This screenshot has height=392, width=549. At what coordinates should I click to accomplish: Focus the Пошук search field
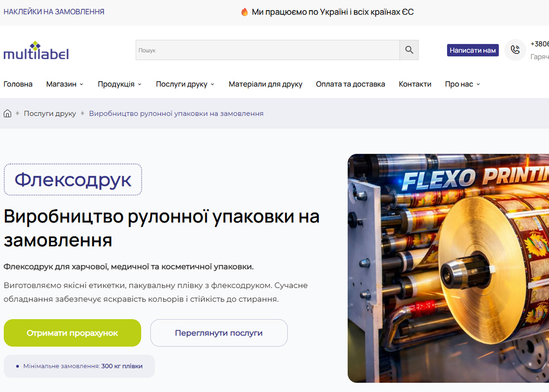pyautogui.click(x=267, y=50)
